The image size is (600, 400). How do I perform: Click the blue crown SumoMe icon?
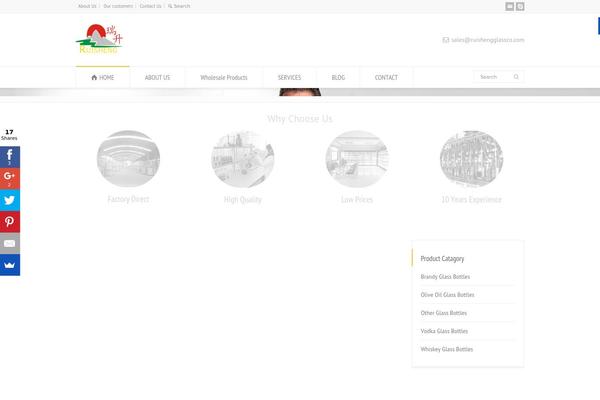[x=10, y=264]
